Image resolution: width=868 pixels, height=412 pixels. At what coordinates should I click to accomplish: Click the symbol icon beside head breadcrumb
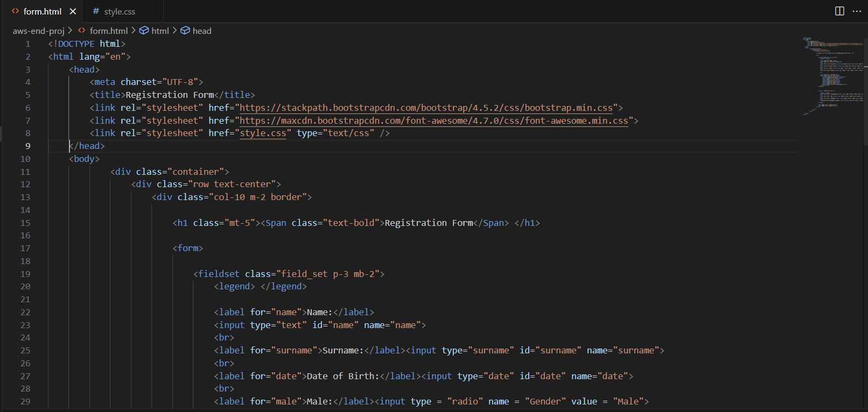(x=185, y=31)
